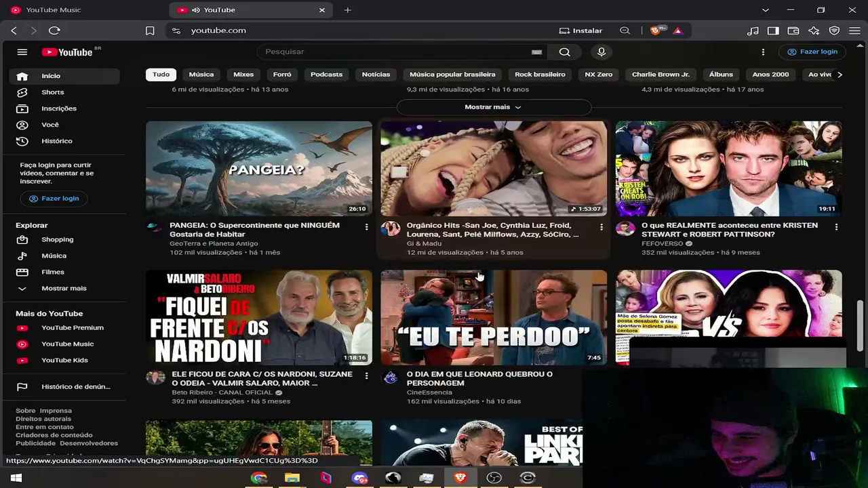Screen dimensions: 868x488
Task: Open Inscrições in the sidebar
Action: pyautogui.click(x=64, y=108)
